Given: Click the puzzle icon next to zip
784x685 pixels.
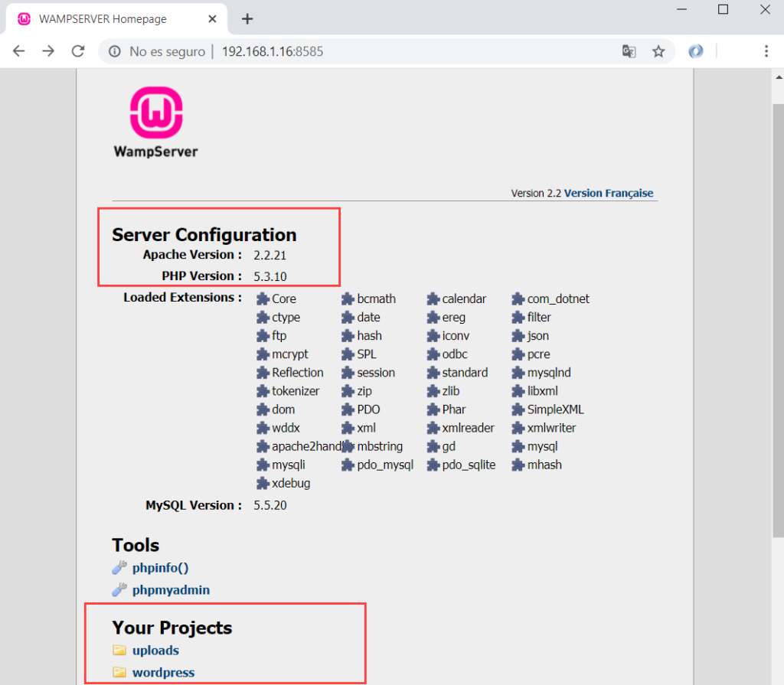Looking at the screenshot, I should coord(348,392).
